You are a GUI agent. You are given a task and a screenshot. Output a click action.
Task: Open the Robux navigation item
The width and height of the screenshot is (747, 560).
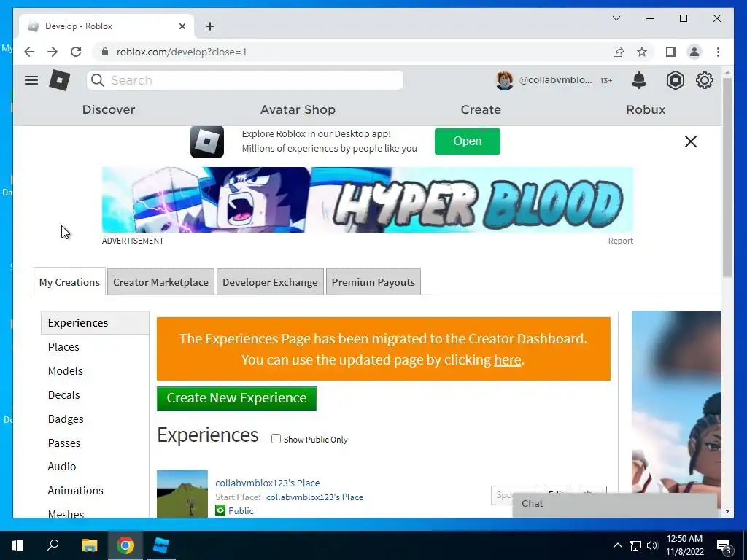click(x=646, y=109)
